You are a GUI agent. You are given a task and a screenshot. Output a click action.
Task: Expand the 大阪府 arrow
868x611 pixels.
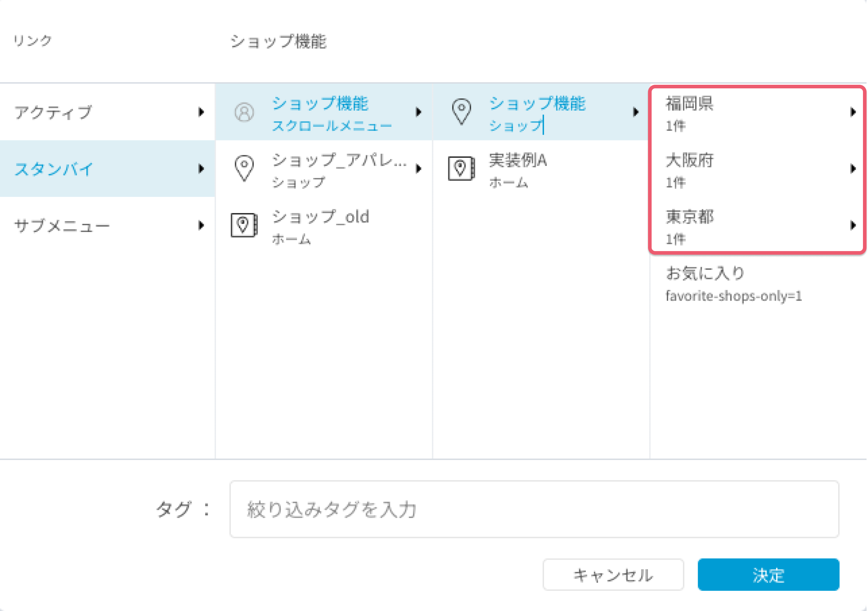click(853, 168)
